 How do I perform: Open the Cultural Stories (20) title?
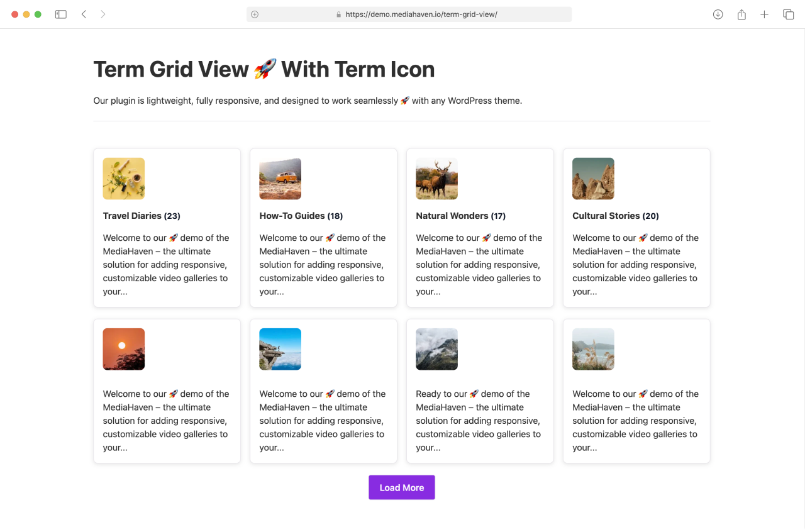click(615, 216)
